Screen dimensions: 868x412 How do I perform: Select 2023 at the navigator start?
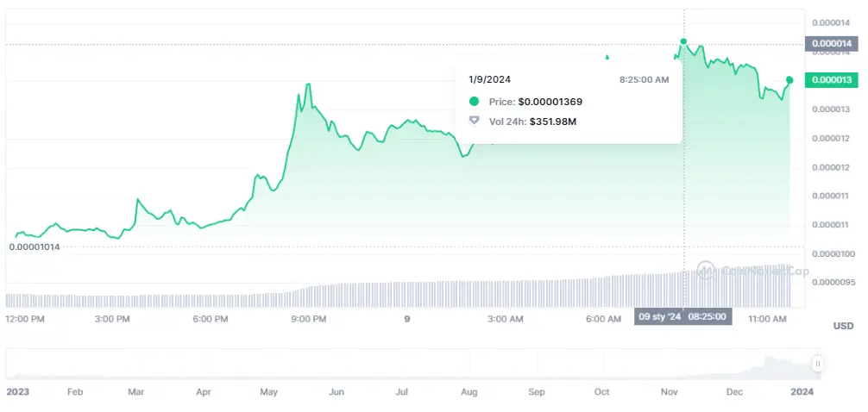coord(18,391)
